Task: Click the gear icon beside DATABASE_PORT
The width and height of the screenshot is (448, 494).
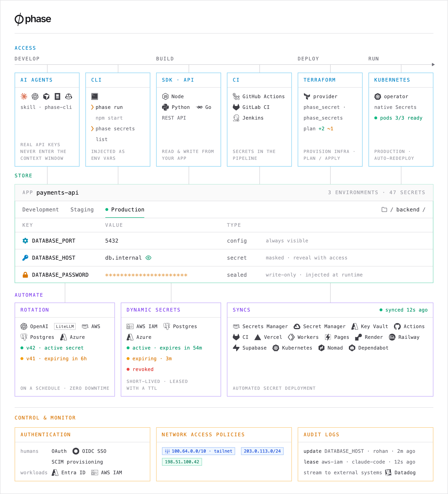Action: pos(25,241)
